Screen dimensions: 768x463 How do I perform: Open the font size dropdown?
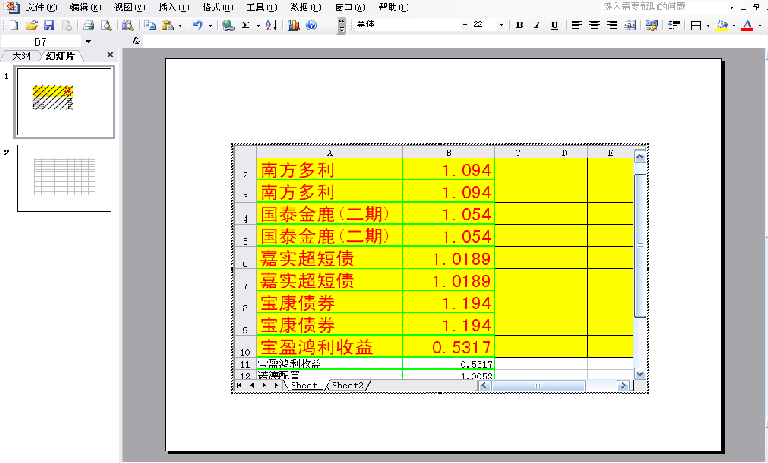pos(501,25)
